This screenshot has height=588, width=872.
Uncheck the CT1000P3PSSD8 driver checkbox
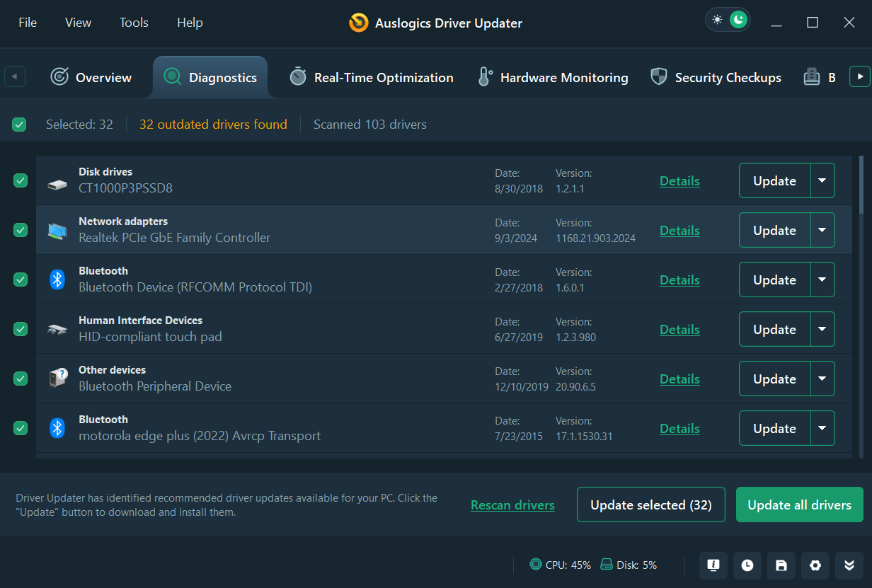(21, 180)
